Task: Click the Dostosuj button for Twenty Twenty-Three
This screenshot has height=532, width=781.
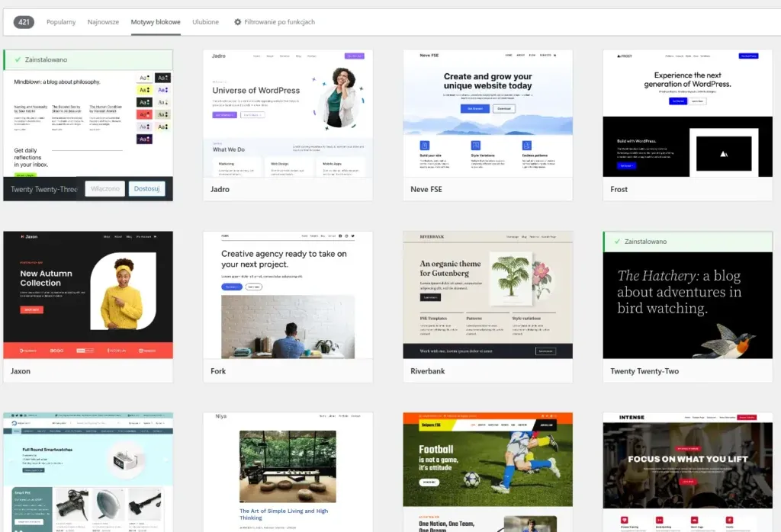Action: 146,188
